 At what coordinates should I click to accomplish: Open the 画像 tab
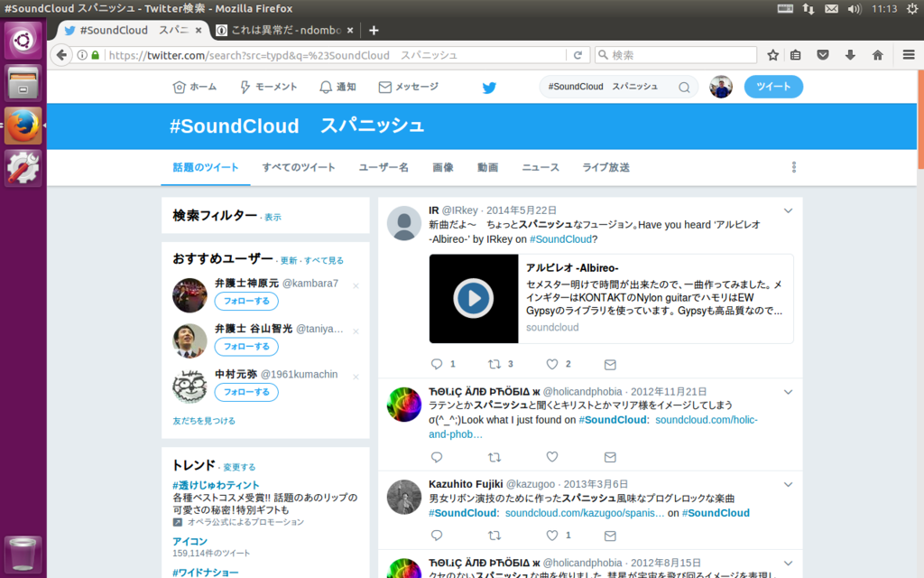coord(443,167)
